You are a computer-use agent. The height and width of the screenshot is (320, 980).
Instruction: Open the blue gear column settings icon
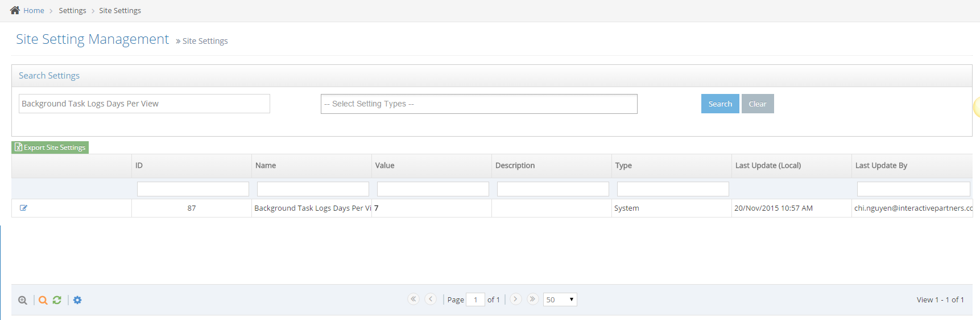77,300
